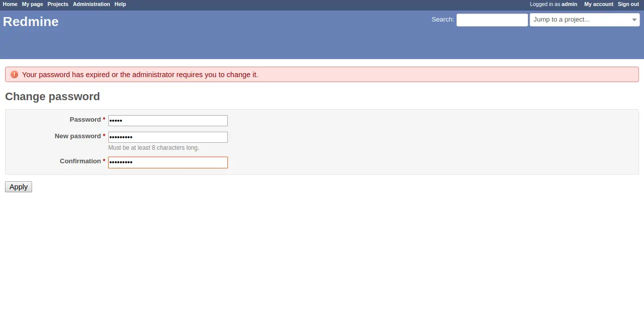The height and width of the screenshot is (316, 644).
Task: Go to My page
Action: pos(33,4)
